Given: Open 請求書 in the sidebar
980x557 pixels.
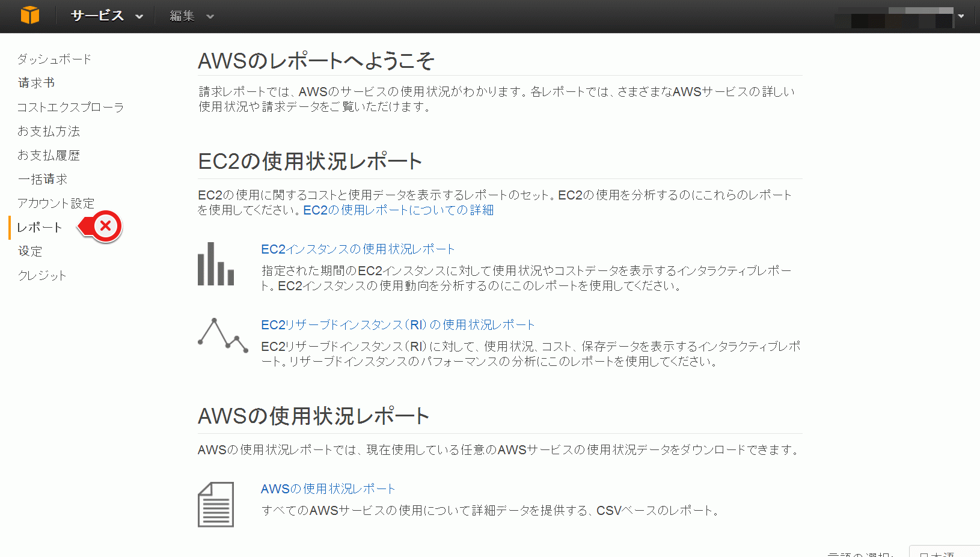Looking at the screenshot, I should (36, 83).
